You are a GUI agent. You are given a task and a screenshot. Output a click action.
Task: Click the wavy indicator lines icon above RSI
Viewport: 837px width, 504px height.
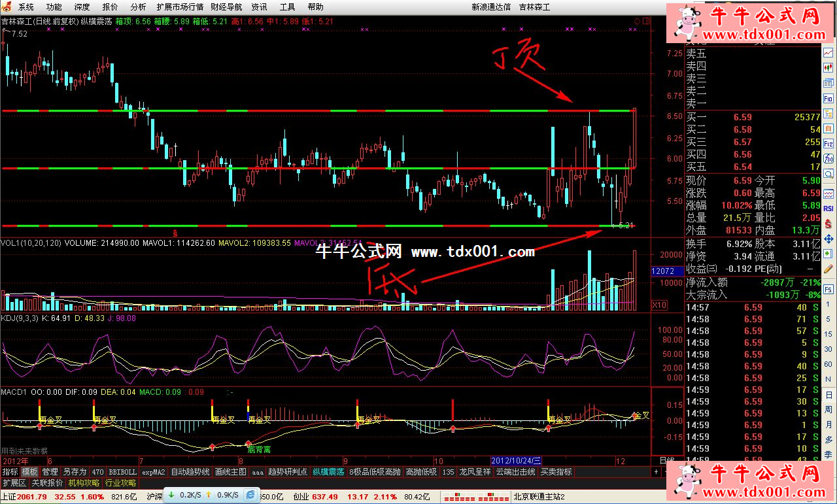coord(828,193)
